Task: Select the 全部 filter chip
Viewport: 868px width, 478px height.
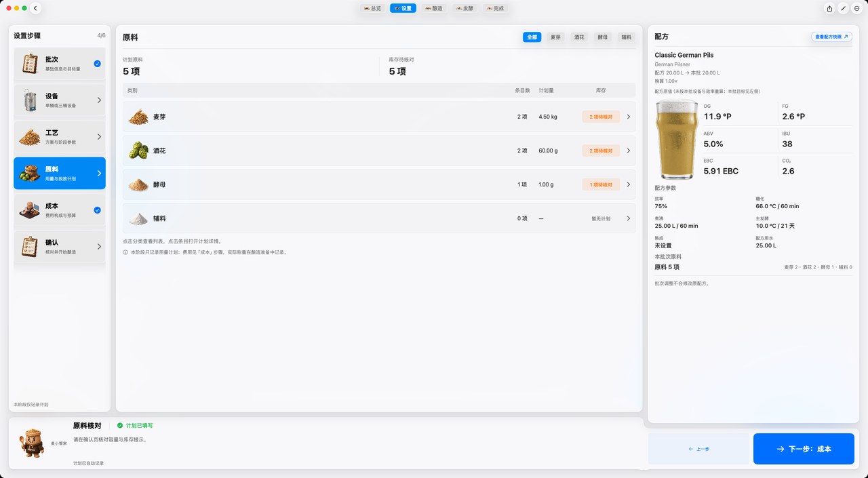Action: pos(532,37)
